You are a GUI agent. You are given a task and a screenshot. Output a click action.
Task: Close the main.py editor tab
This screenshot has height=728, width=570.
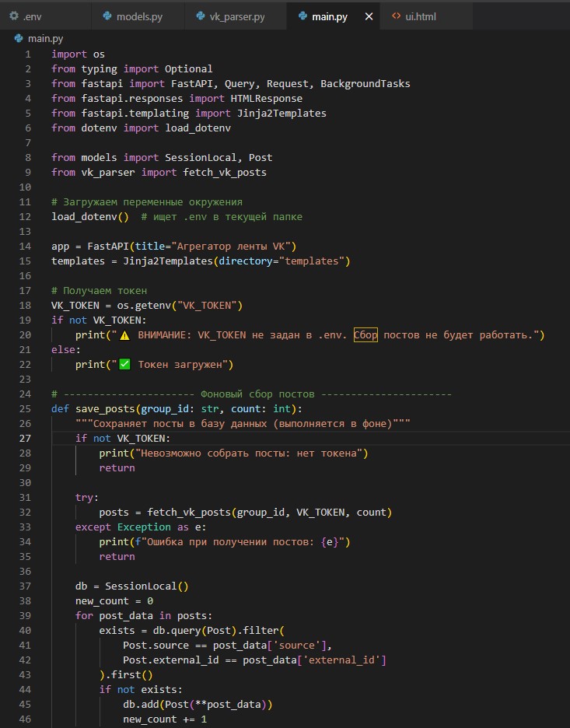(369, 16)
